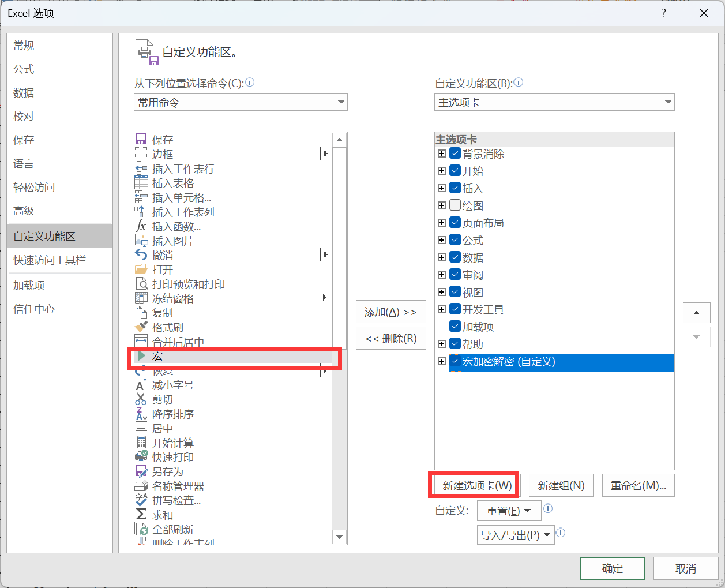The image size is (725, 588).
Task: Select the 格式刷 format painter icon
Action: tap(141, 327)
